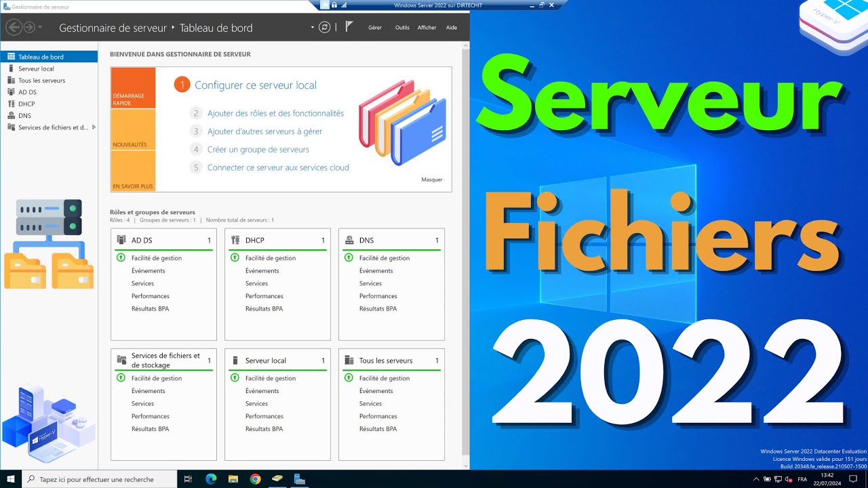Viewport: 868px width, 488px height.
Task: Open the Outils menu
Action: point(402,28)
